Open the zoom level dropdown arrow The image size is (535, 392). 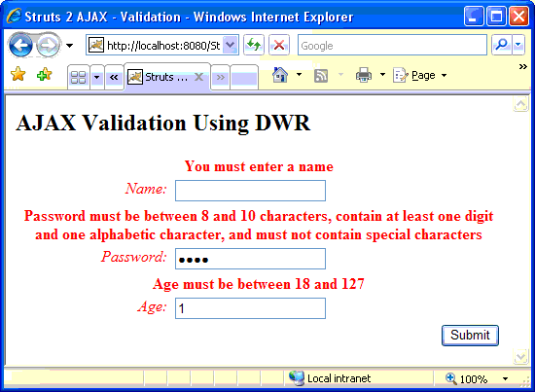505,378
